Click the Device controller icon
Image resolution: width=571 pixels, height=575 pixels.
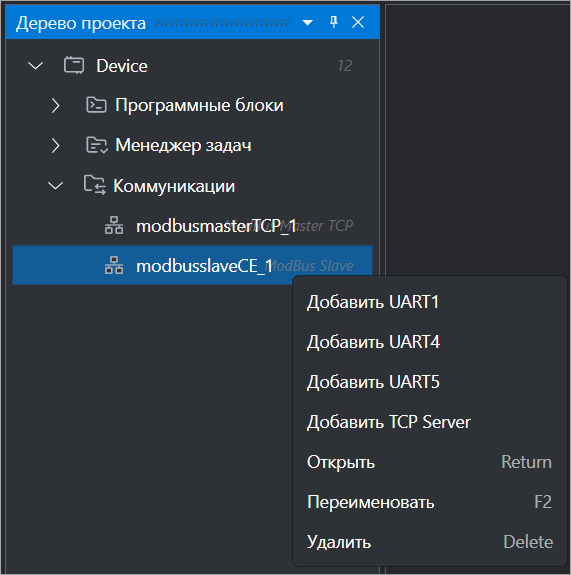coord(74,66)
